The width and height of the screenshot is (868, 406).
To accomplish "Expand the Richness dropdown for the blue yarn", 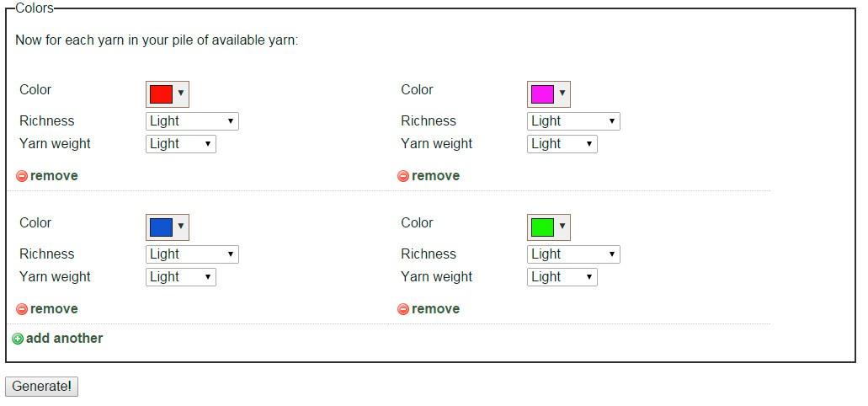I will (192, 254).
